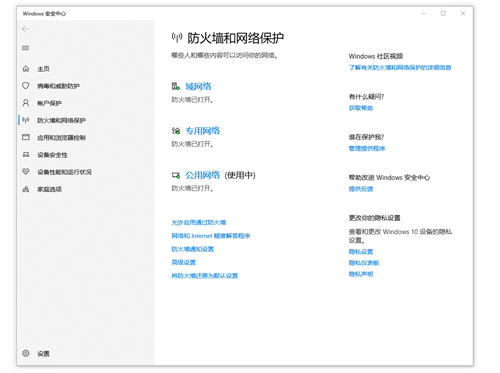Click the public network icon

pos(176,175)
